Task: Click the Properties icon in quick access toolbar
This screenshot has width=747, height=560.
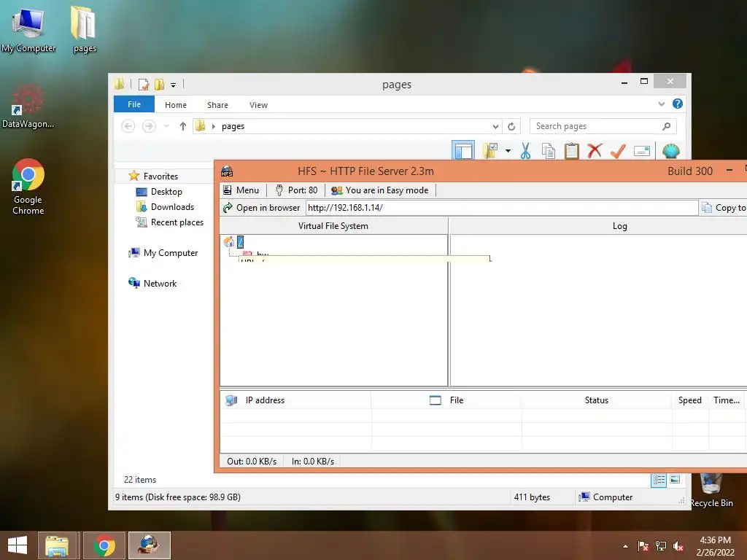Action: tap(144, 85)
